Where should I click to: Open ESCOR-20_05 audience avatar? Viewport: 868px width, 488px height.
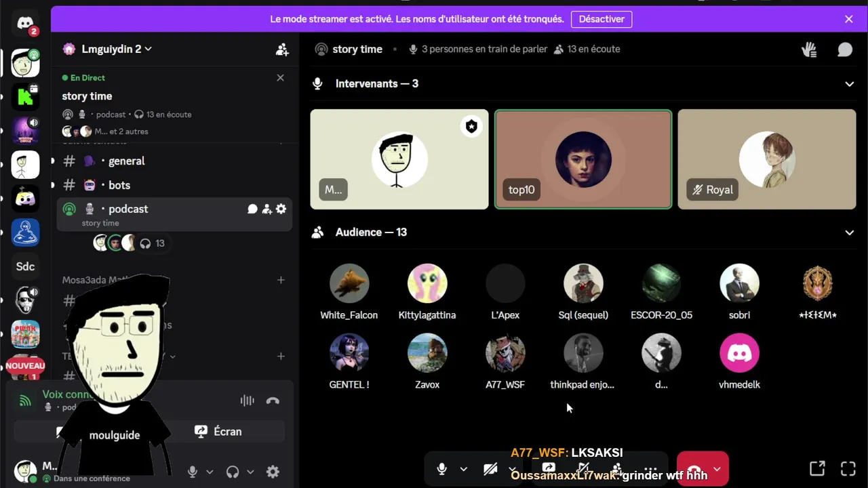[661, 283]
